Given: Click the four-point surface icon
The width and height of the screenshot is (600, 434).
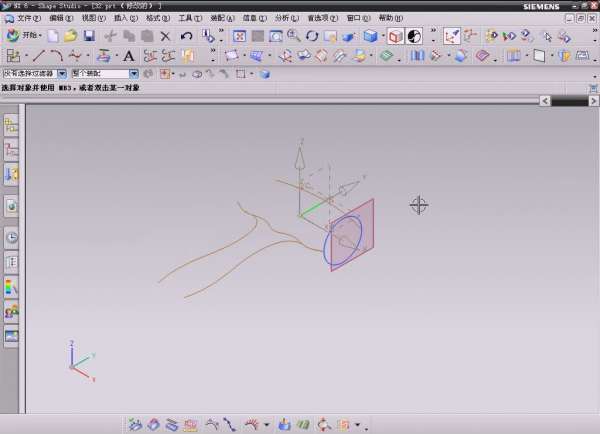Looking at the screenshot, I should point(232,56).
